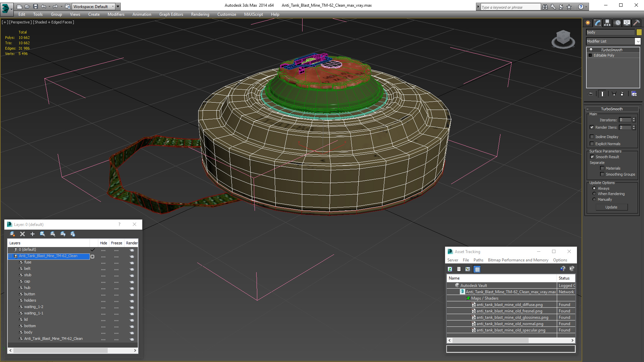644x362 pixels.
Task: Select the Manually update radio button
Action: tap(594, 199)
